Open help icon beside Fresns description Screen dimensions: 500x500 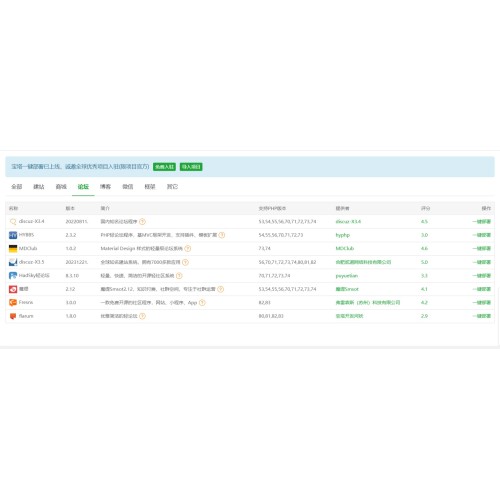[202, 303]
